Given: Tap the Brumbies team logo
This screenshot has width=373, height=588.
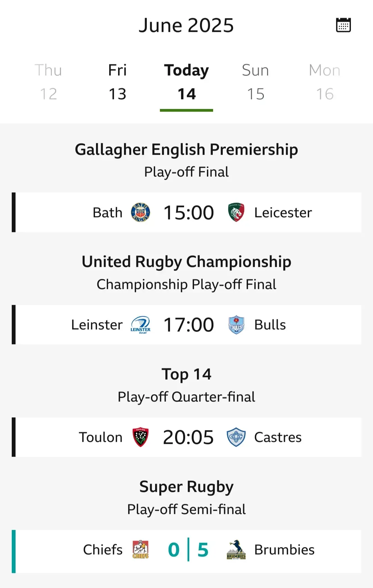Looking at the screenshot, I should click(236, 549).
